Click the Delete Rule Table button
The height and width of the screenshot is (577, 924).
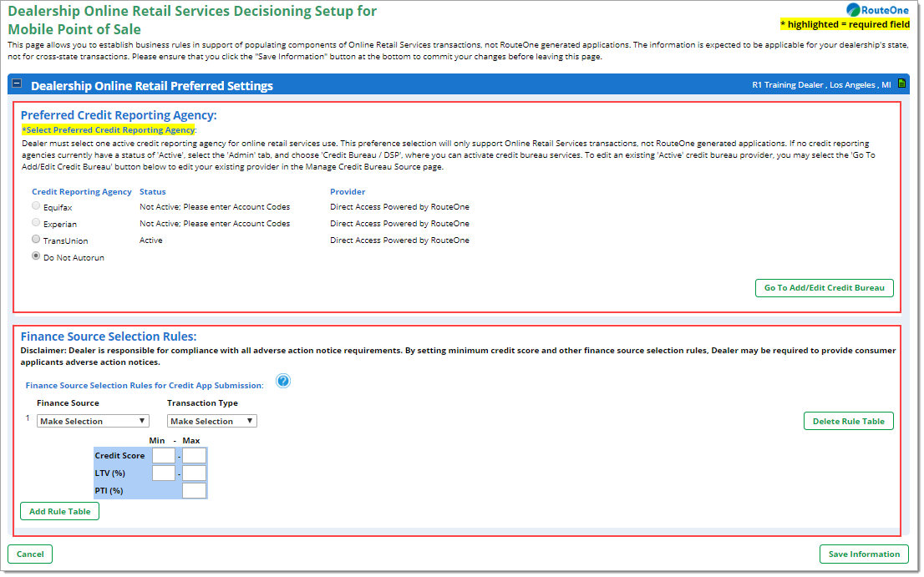849,422
